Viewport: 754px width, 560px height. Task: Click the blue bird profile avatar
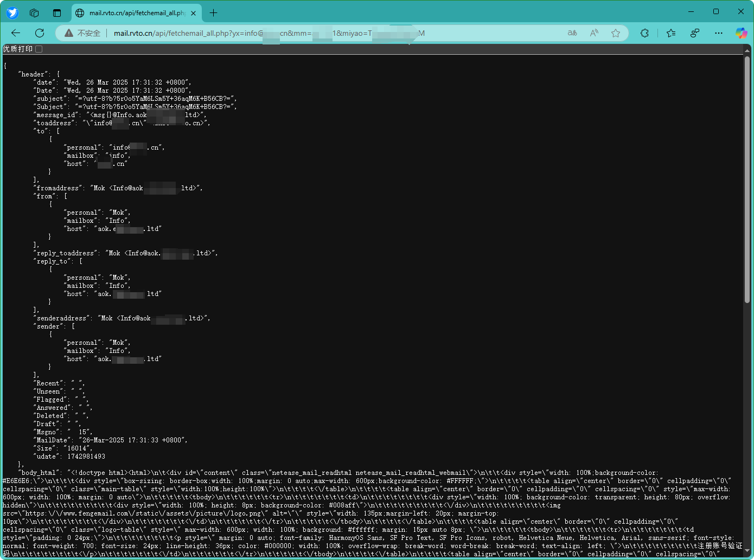tap(12, 12)
